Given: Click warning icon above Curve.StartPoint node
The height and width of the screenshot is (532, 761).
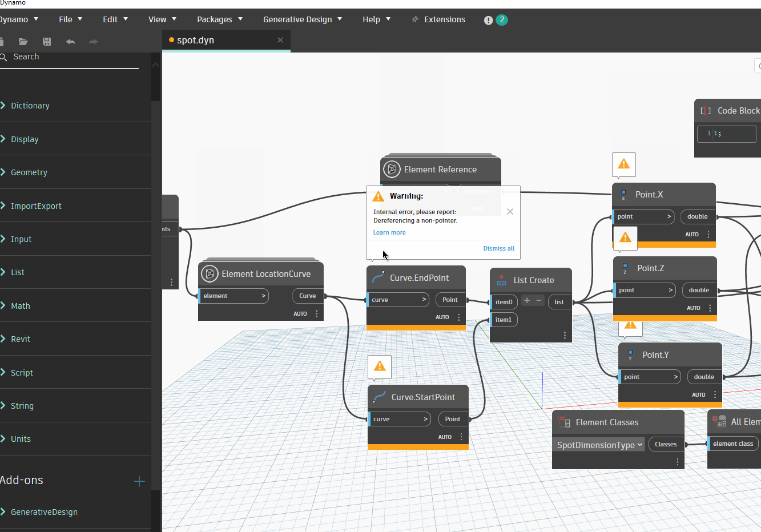Looking at the screenshot, I should click(x=380, y=366).
